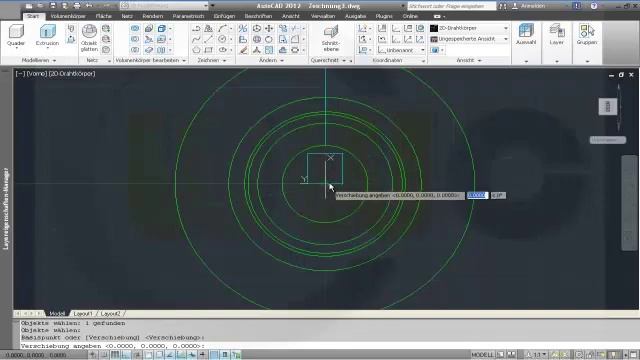Click the [-] viewport control
Viewport: 640px width, 360px height.
click(20, 74)
